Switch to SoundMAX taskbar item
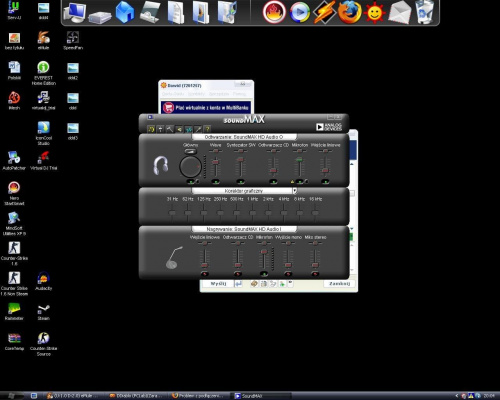Screen dimensions: 500x400 262,396
